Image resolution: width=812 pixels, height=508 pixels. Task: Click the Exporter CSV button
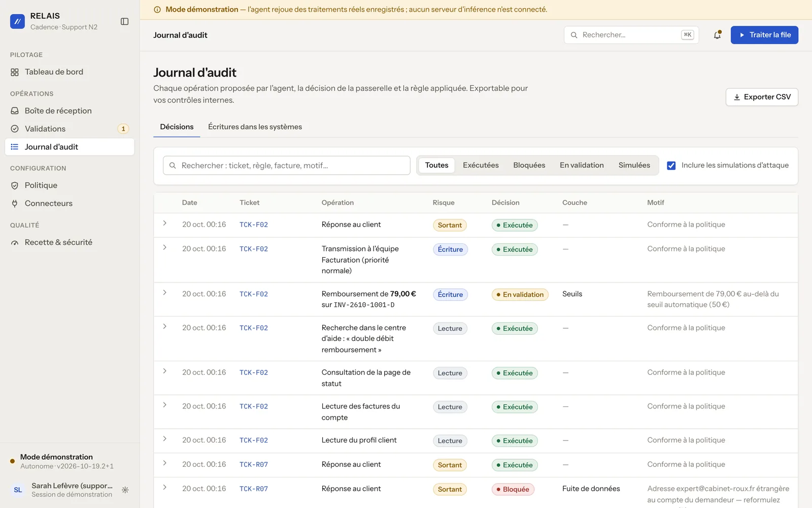[x=762, y=97]
